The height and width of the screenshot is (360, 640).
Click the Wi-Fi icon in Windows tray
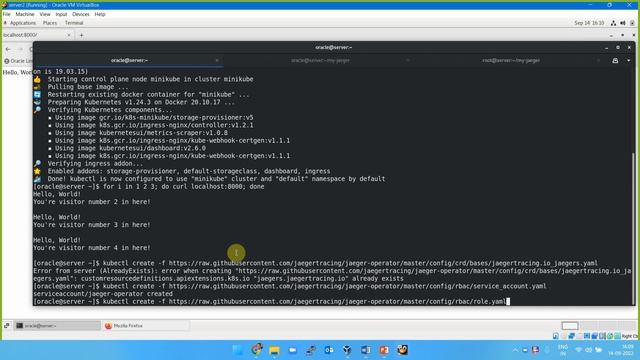tap(579, 350)
